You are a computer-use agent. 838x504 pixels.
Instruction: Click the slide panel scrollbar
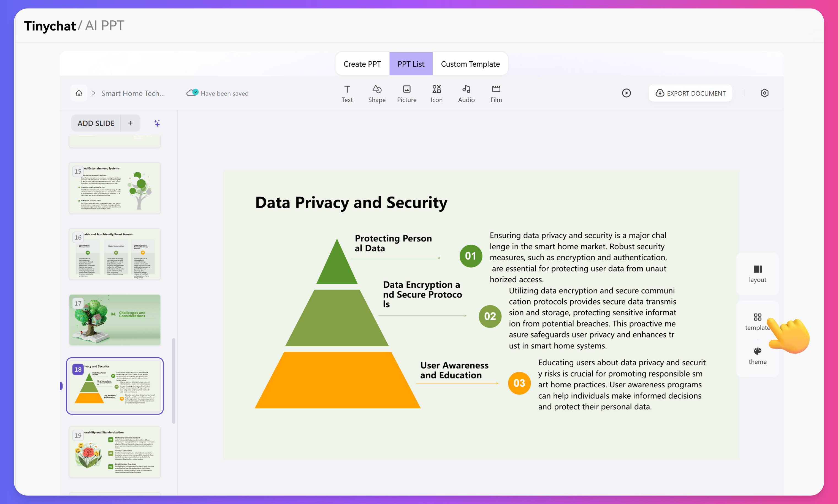point(173,380)
